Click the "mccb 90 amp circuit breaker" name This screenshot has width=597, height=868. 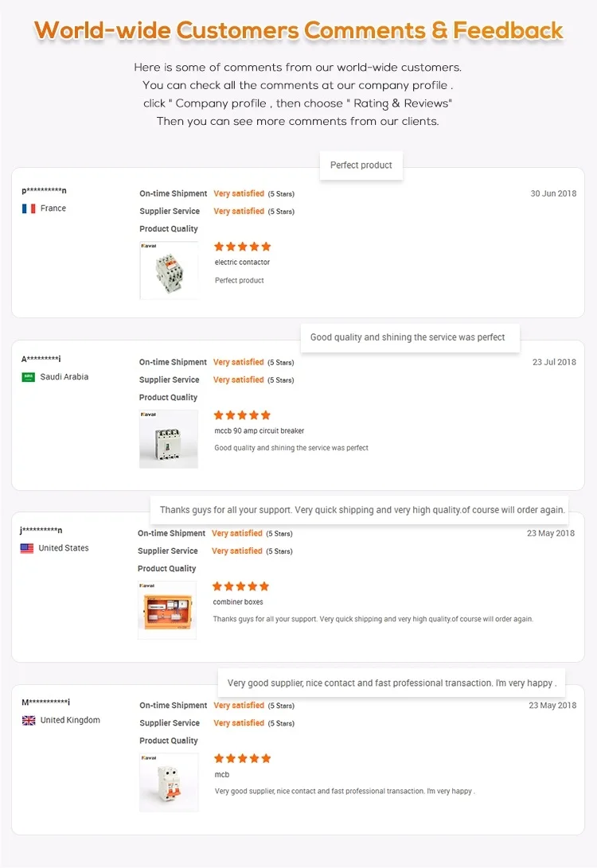tap(259, 431)
